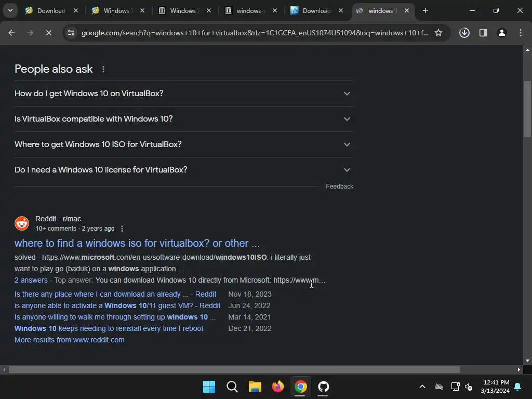
Task: Go back to the previous page
Action: [11, 33]
